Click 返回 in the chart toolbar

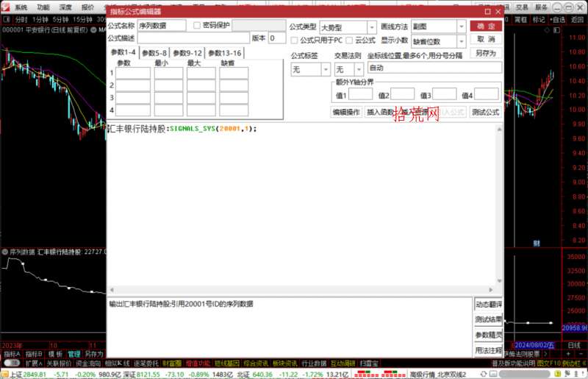(x=577, y=19)
